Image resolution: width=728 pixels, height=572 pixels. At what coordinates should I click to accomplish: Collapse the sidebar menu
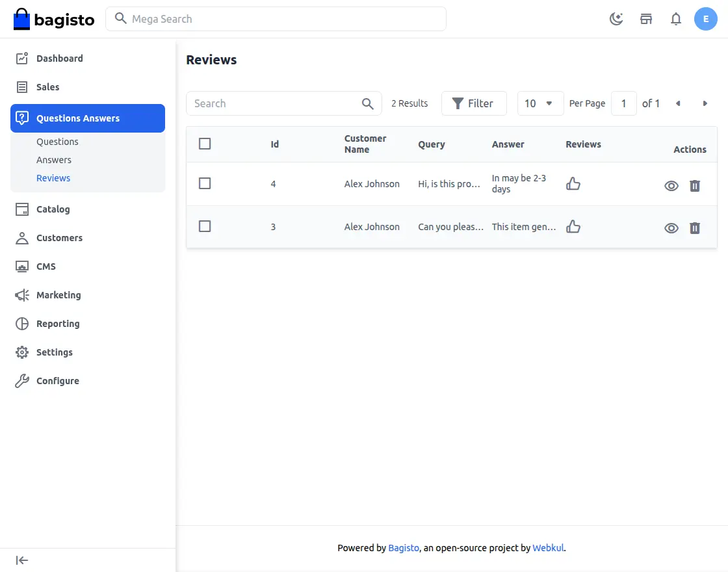pos(22,560)
